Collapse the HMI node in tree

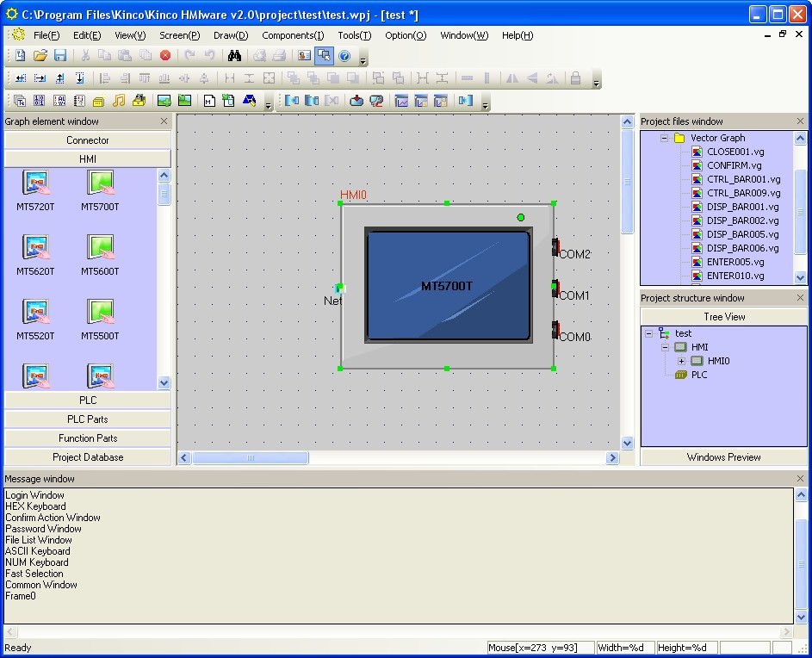pos(665,347)
